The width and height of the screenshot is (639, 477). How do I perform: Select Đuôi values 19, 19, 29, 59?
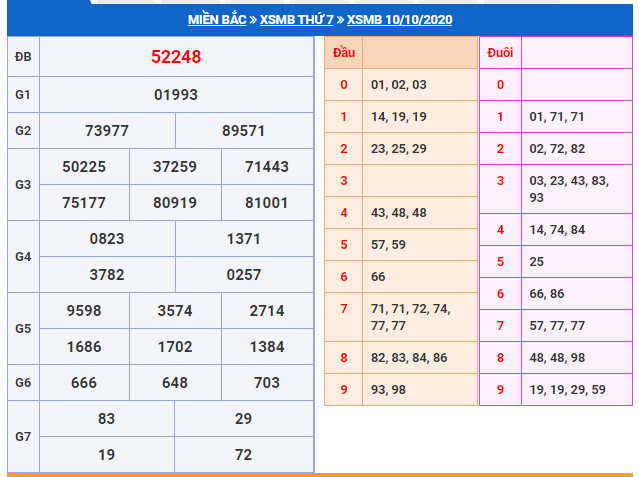568,390
